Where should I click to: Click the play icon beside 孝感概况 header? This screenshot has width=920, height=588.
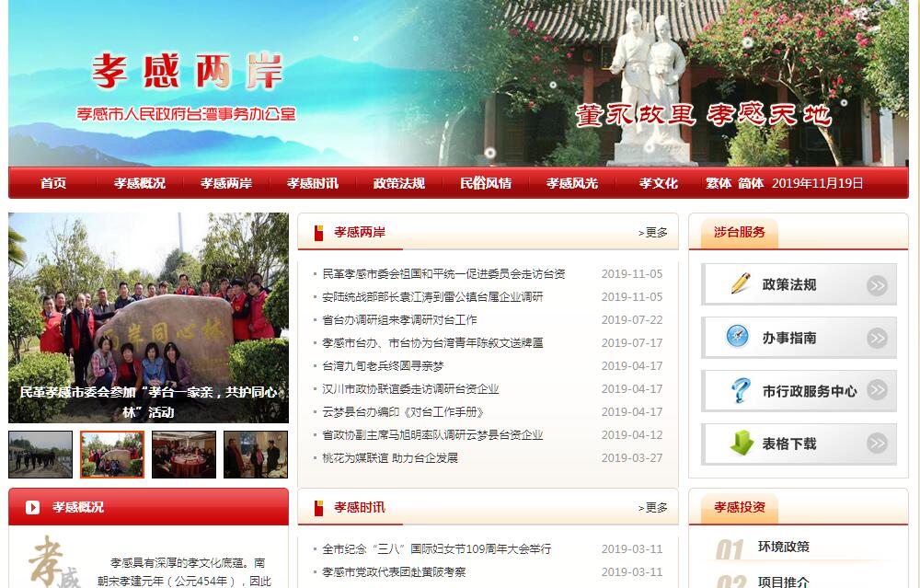point(33,507)
